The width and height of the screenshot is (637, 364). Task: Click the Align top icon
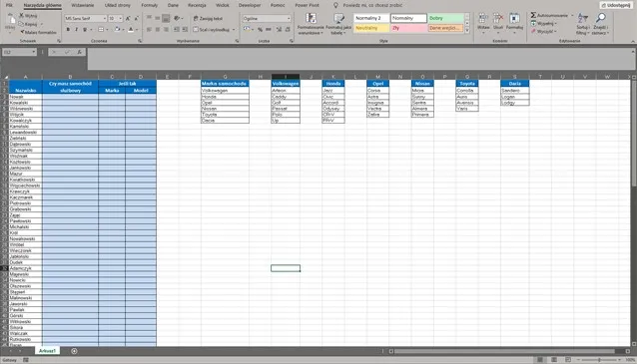click(149, 18)
